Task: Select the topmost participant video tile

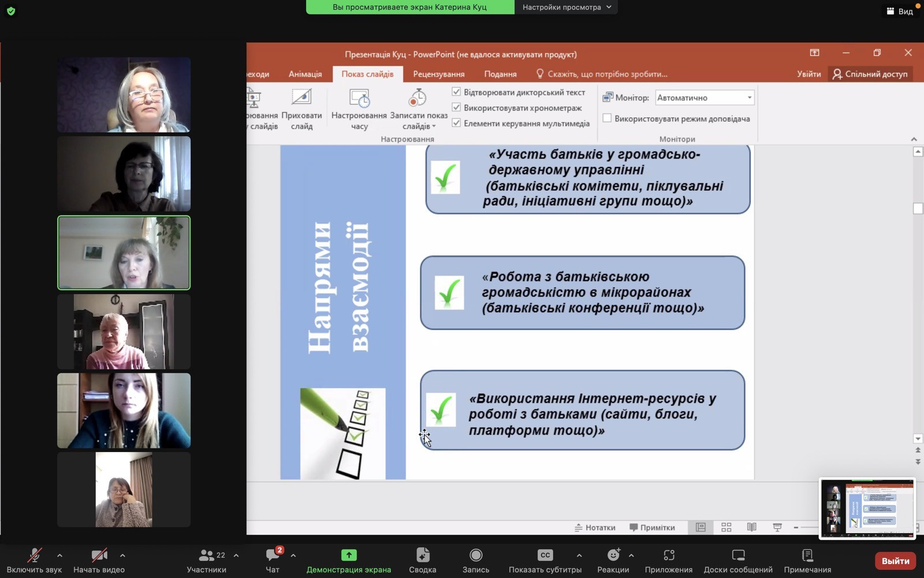Action: click(124, 95)
